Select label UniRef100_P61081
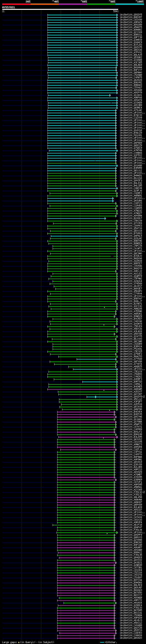146x644 pixels. [131, 135]
